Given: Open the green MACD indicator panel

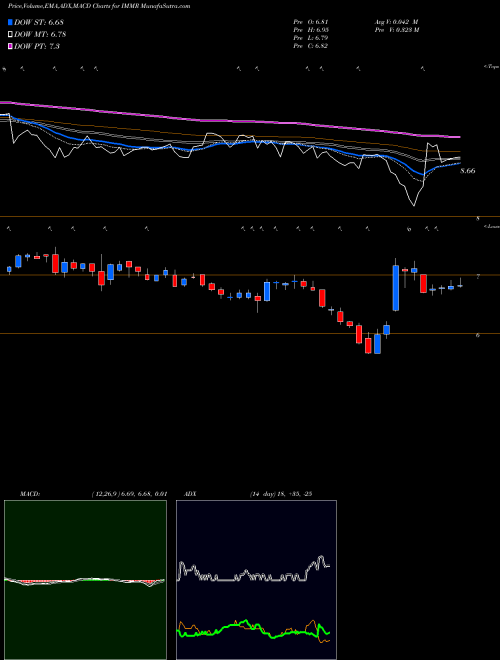Looking at the screenshot, I should click(x=85, y=580).
